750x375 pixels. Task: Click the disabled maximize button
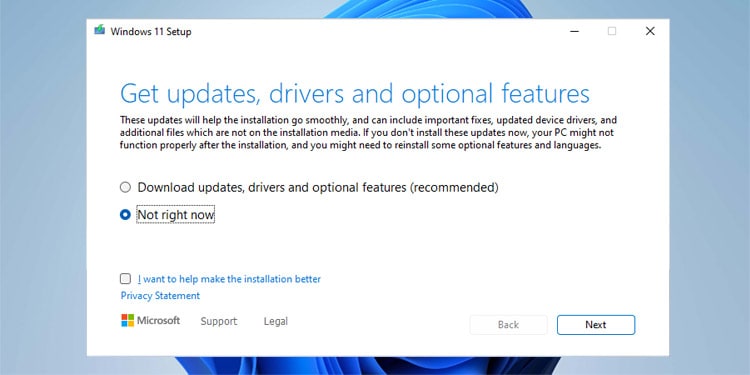pyautogui.click(x=612, y=31)
